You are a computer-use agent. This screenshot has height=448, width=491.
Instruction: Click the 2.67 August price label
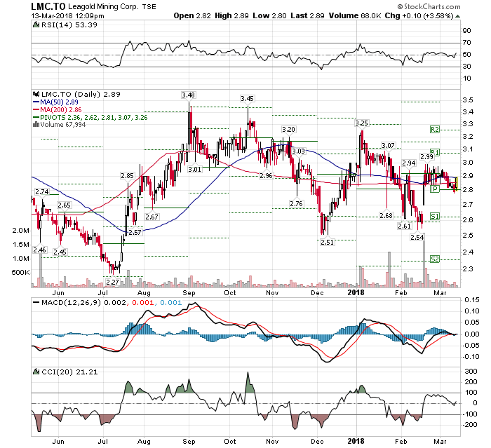pos(152,217)
